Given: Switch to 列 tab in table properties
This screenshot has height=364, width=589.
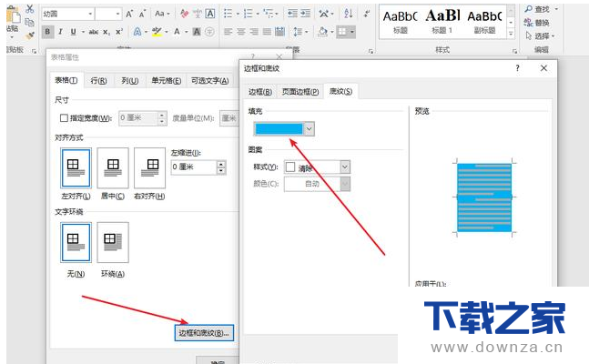Looking at the screenshot, I should click(x=130, y=81).
